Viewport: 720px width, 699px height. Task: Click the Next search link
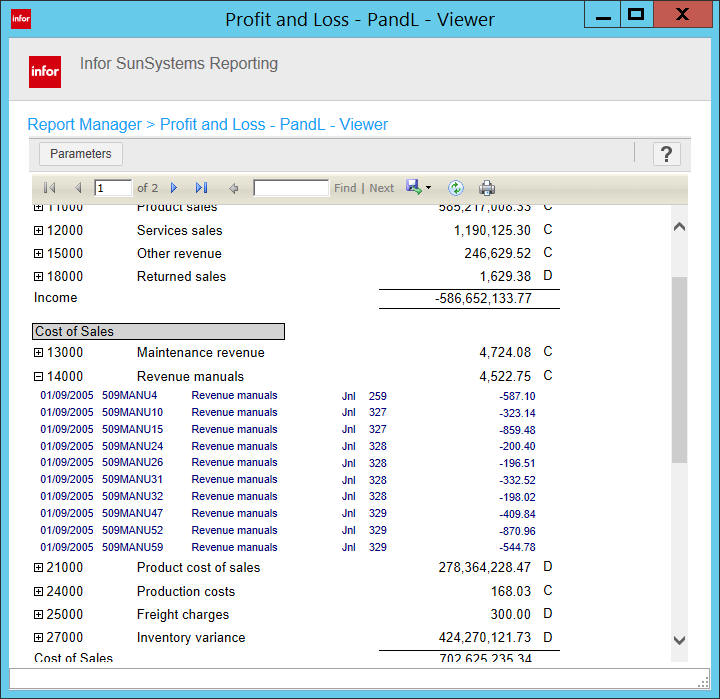pyautogui.click(x=382, y=188)
